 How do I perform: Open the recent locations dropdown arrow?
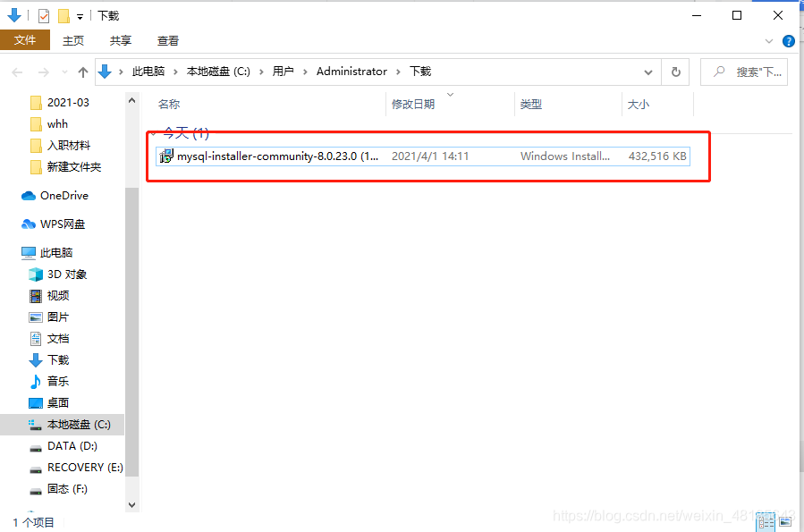coord(64,72)
